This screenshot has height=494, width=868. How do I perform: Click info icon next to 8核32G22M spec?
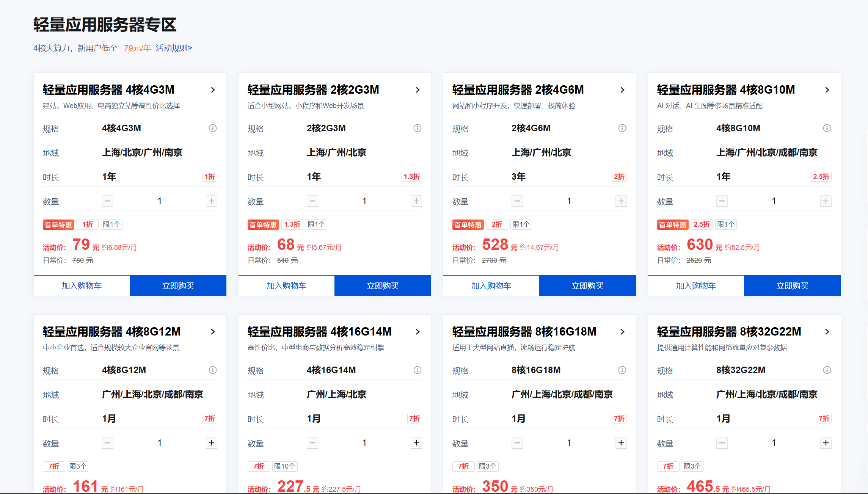point(827,370)
